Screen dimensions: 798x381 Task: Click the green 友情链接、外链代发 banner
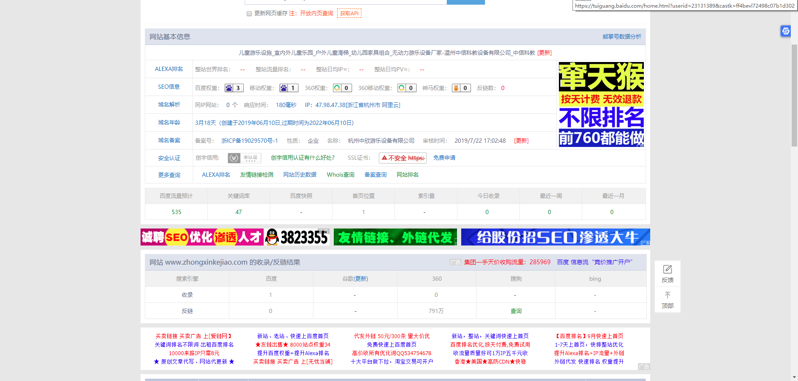(x=395, y=237)
